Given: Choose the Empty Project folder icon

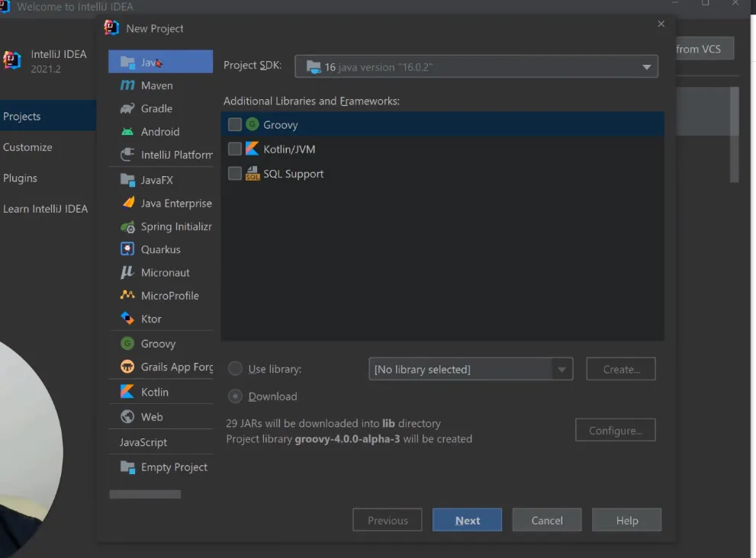Looking at the screenshot, I should pyautogui.click(x=127, y=467).
